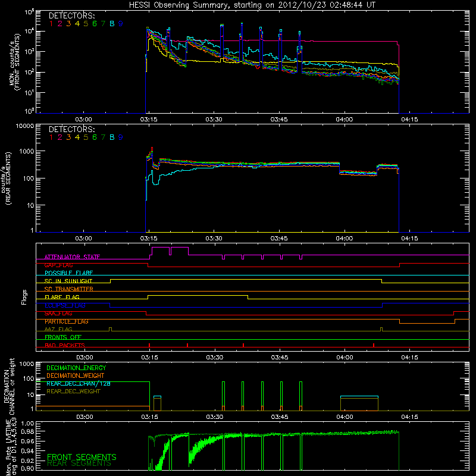The width and height of the screenshot is (476, 476).
Task: Click 04:00 time label under flags plot
Action: tap(345, 358)
